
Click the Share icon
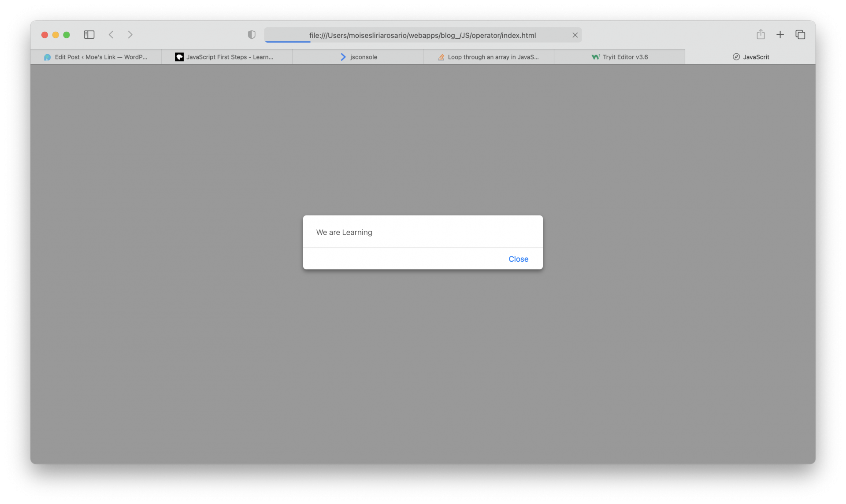pos(761,34)
